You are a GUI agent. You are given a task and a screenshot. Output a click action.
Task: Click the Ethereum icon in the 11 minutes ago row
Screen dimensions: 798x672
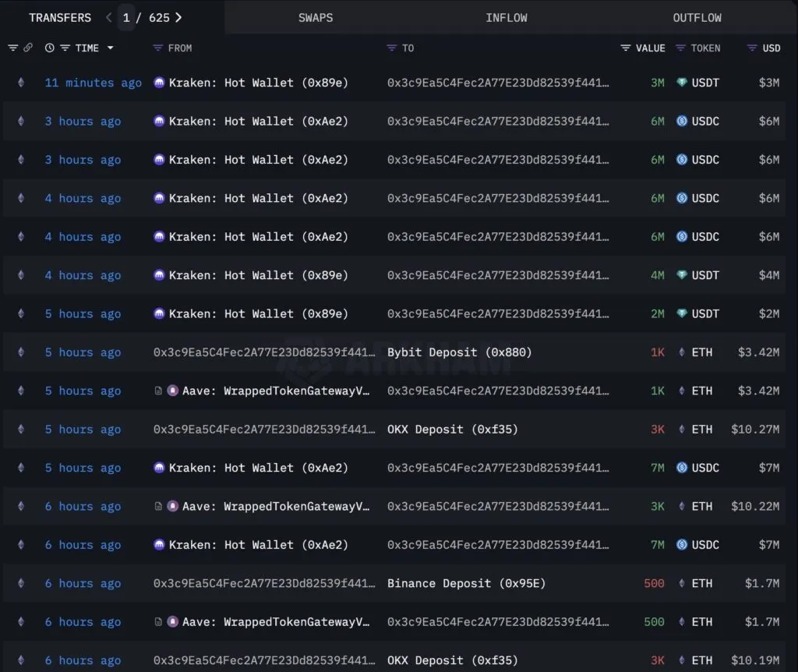point(21,82)
